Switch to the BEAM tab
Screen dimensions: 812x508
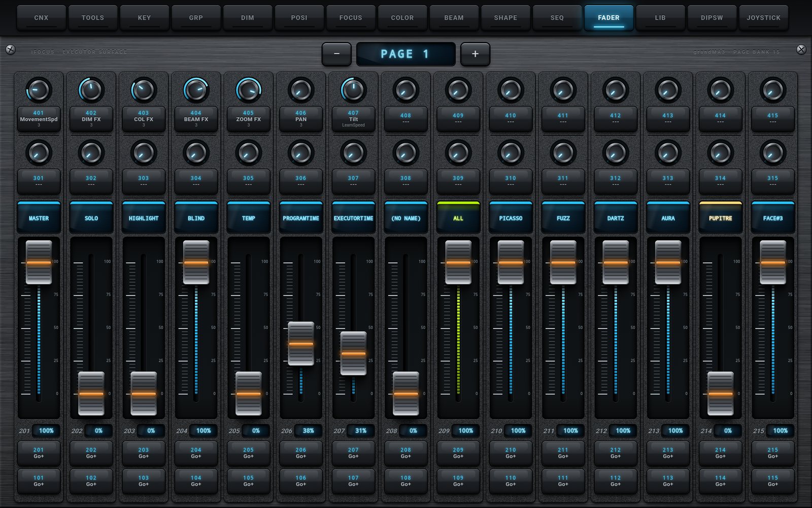pos(454,18)
